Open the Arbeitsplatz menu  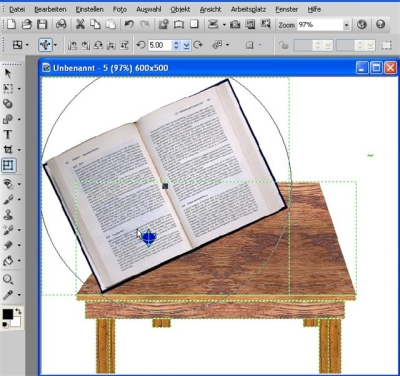tap(248, 9)
